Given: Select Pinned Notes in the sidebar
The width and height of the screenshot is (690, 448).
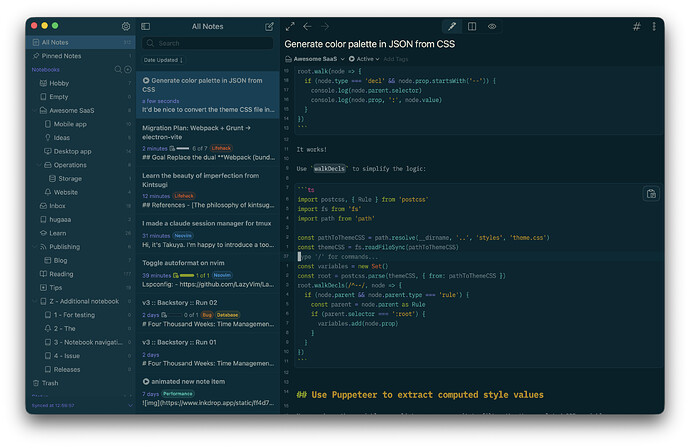Looking at the screenshot, I should (x=81, y=56).
